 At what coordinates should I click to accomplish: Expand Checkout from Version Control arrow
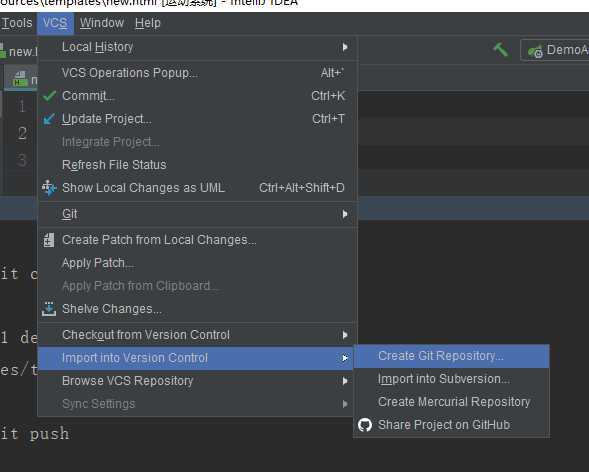pos(345,335)
